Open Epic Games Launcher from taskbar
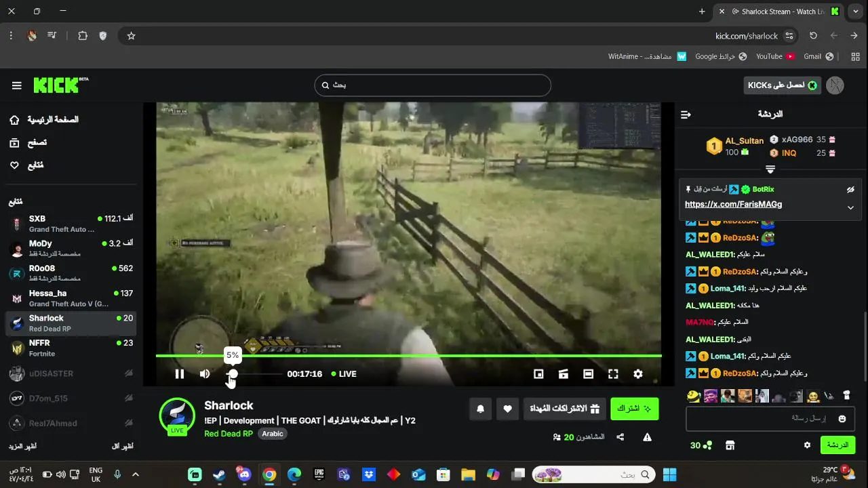Screen dimensions: 868x488 [x=319, y=474]
